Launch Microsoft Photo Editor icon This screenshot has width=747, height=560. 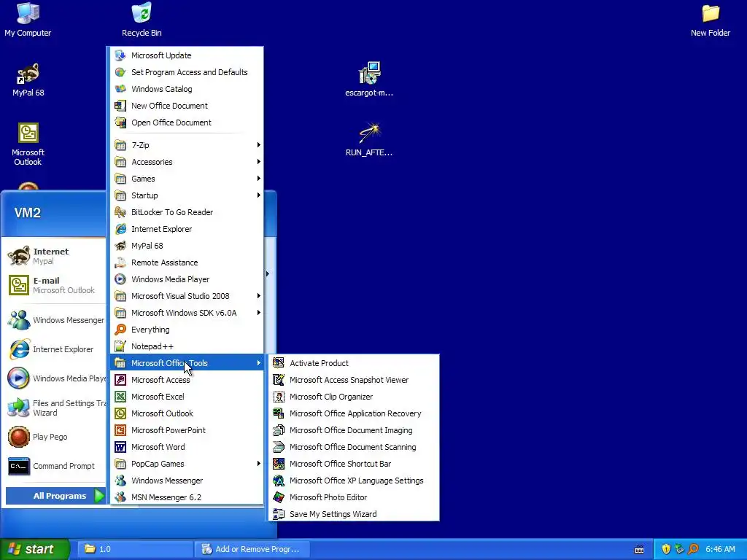(278, 497)
